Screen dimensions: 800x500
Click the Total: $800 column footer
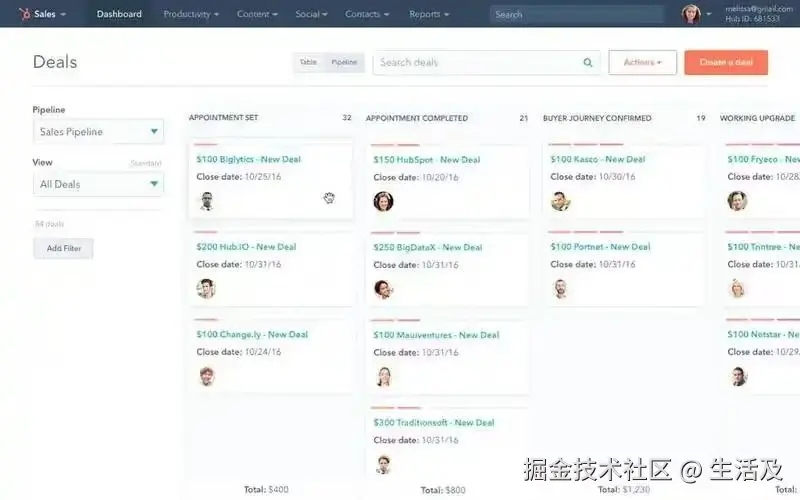tap(443, 490)
